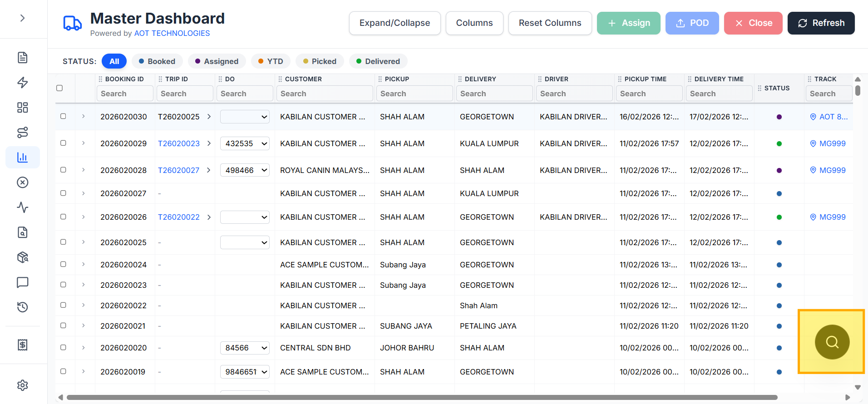Click the Refresh button
Viewport: 868px width, 404px height.
click(821, 23)
